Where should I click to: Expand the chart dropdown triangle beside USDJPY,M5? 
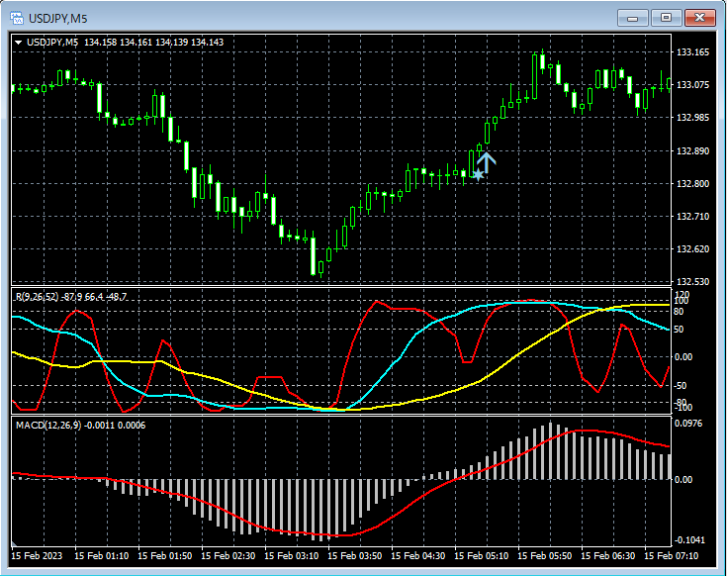click(x=19, y=43)
